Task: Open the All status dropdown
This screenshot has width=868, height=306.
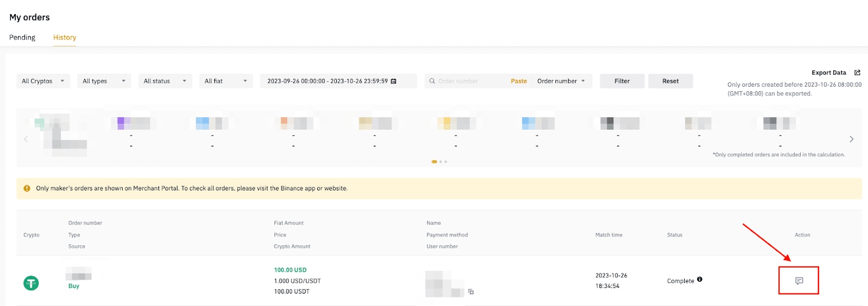Action: point(165,81)
